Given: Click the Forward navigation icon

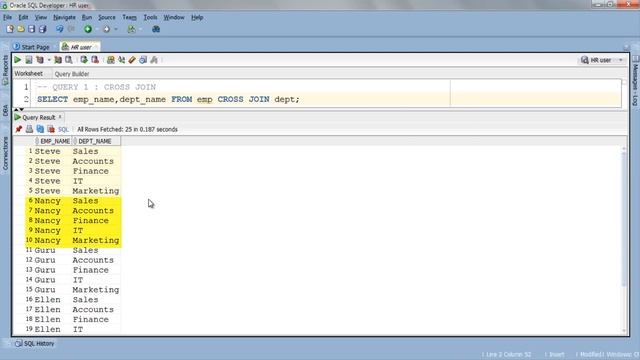Looking at the screenshot, I should tap(107, 29).
